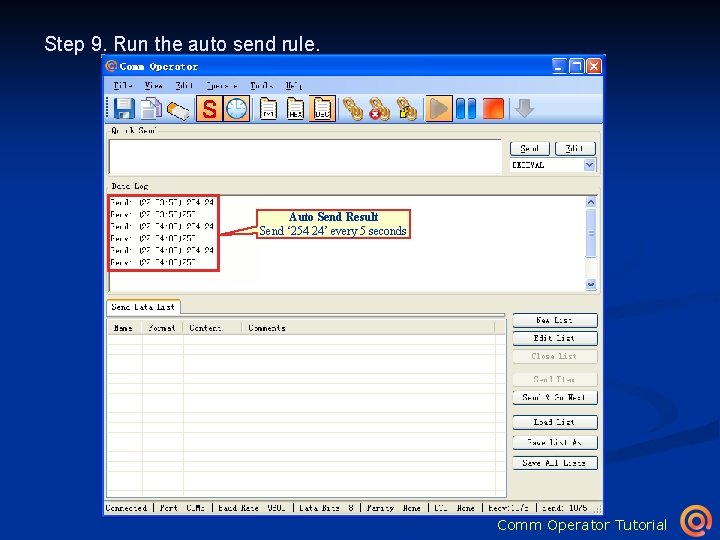Viewport: 720px width, 540px height.
Task: Click the plain chain connection icon
Action: click(353, 109)
